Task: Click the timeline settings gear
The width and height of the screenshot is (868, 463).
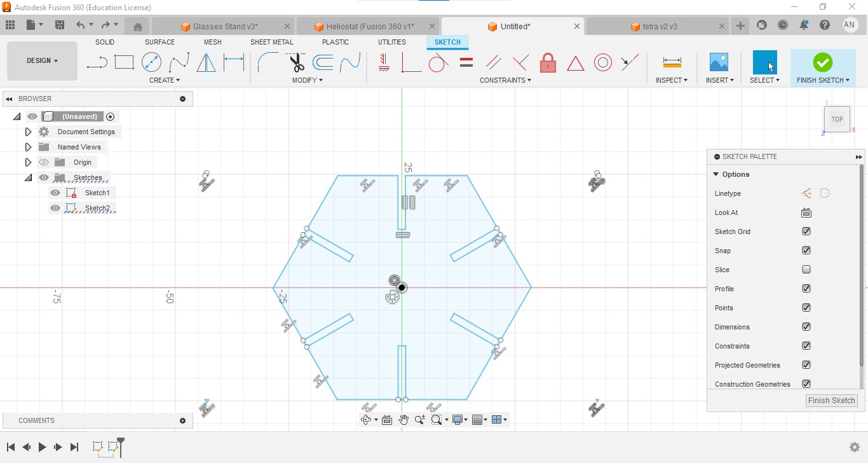Action: [855, 447]
